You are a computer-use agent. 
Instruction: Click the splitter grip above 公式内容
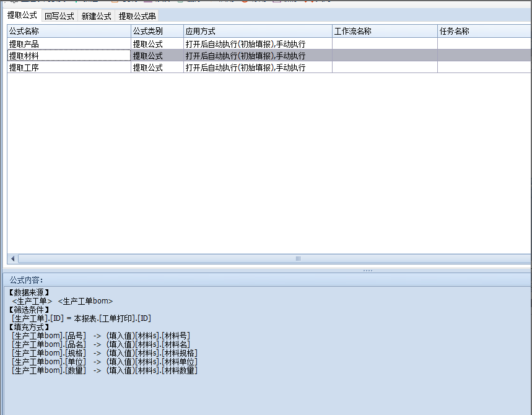[367, 270]
